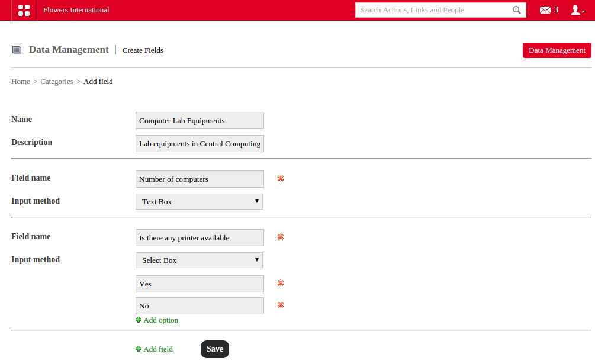Delete the Yes option
Image resolution: width=595 pixels, height=364 pixels.
pos(281,284)
